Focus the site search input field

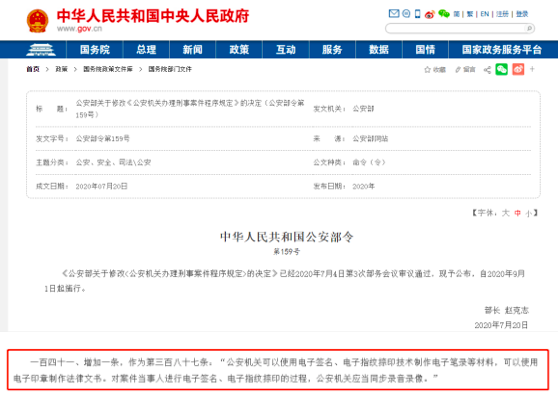[x=456, y=28]
